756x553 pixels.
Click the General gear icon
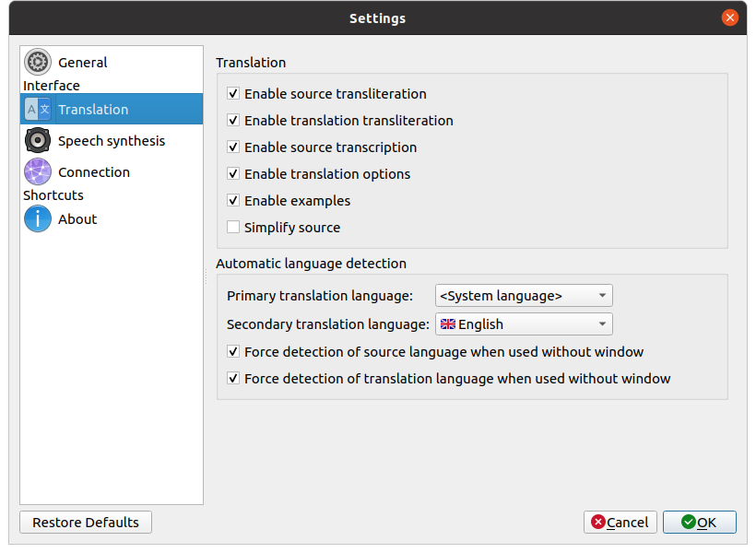coord(38,63)
